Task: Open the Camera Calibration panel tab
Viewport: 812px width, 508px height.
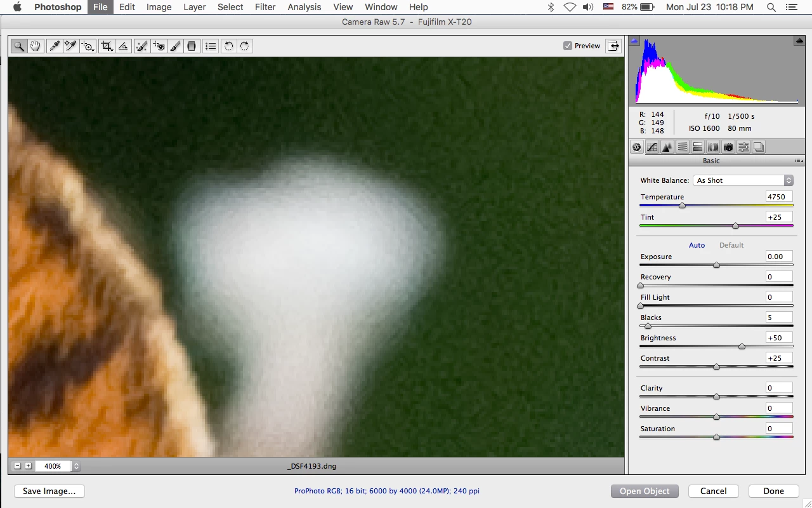Action: 728,147
